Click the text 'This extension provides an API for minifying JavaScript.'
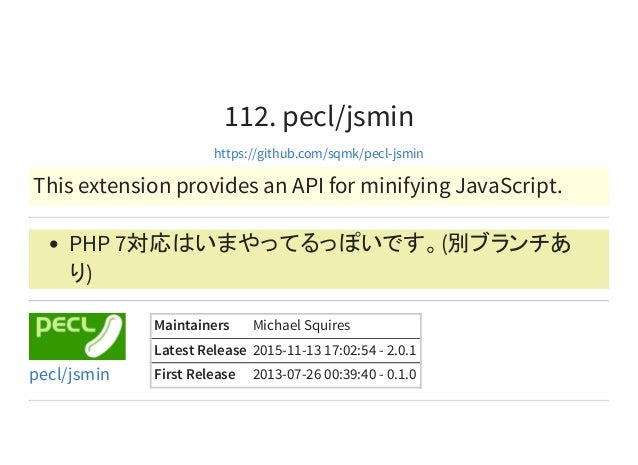 297,186
